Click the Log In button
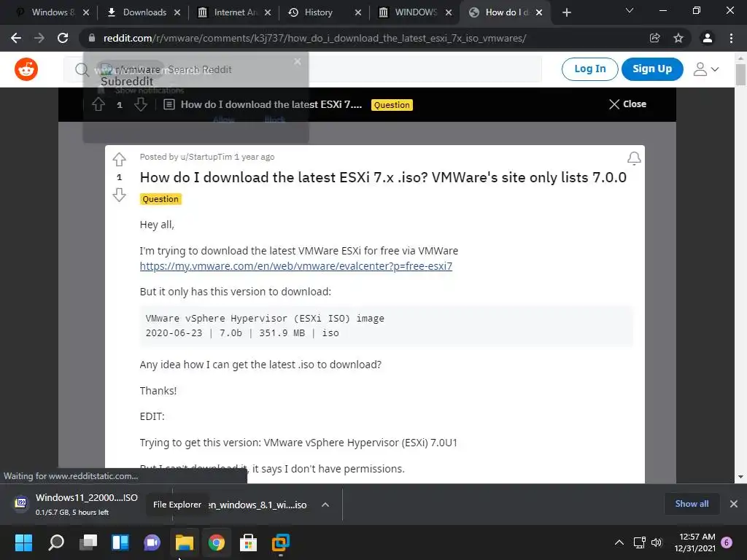Image resolution: width=747 pixels, height=560 pixels. [x=589, y=69]
